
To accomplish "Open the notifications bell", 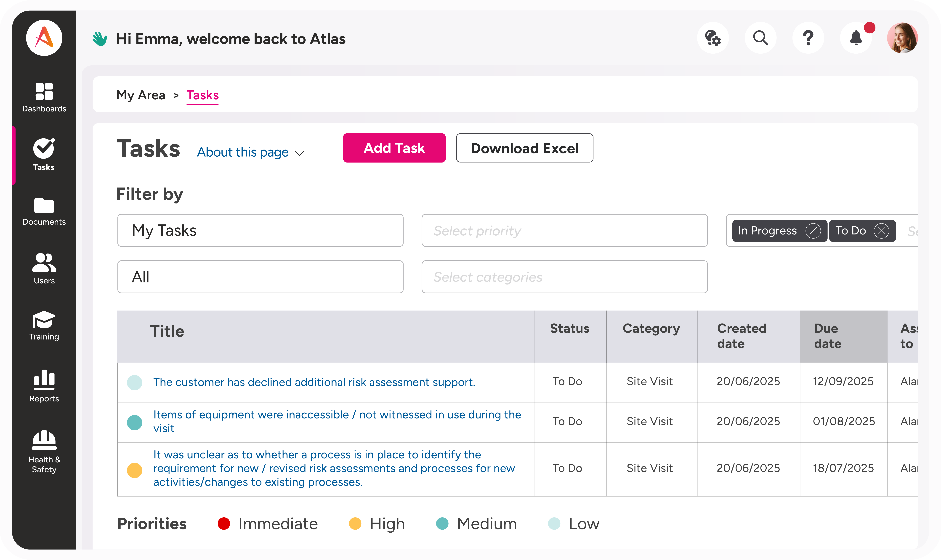I will click(x=856, y=38).
